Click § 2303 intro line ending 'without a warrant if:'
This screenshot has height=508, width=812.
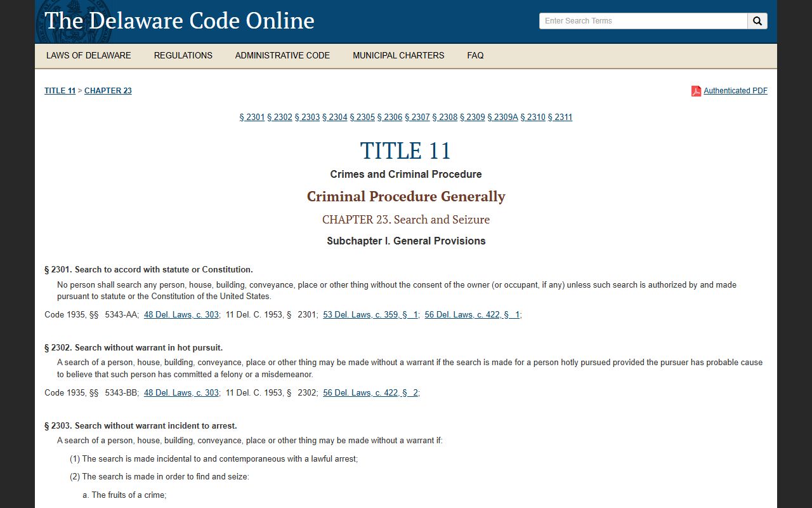[x=250, y=440]
